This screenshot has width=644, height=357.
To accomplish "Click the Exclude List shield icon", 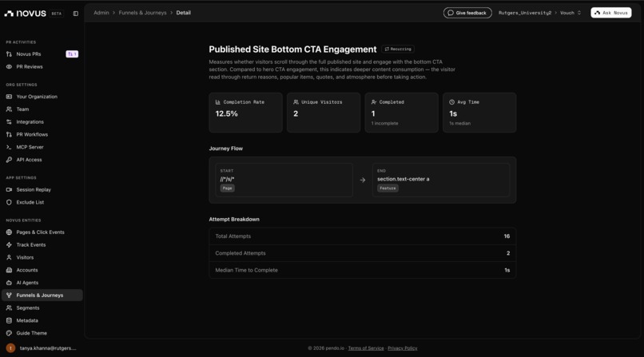I will pos(9,203).
